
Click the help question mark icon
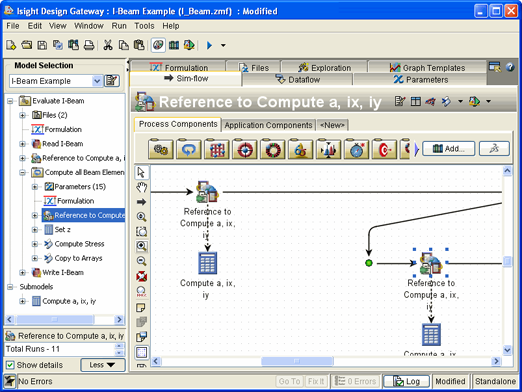tap(510, 67)
